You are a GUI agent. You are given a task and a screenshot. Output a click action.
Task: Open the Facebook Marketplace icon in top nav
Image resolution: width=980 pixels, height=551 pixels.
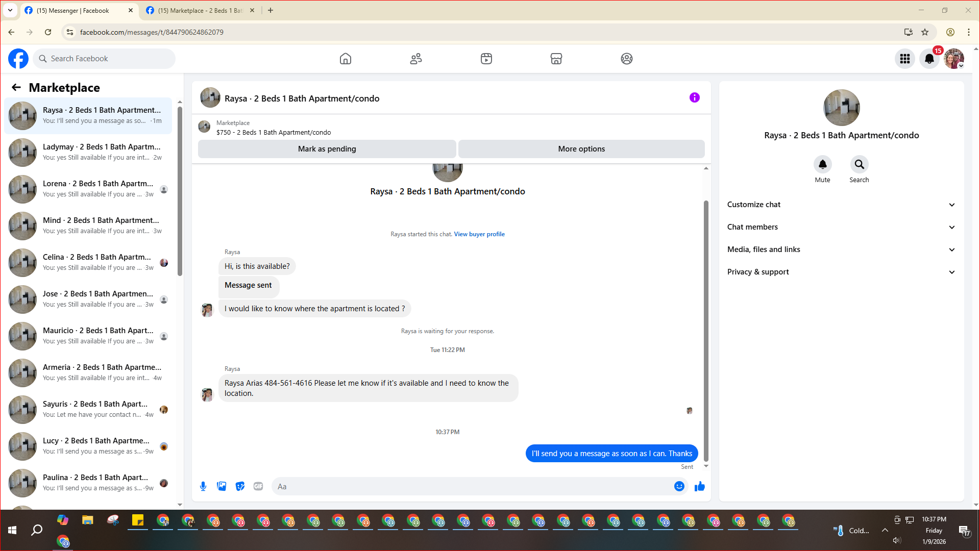tap(556, 59)
